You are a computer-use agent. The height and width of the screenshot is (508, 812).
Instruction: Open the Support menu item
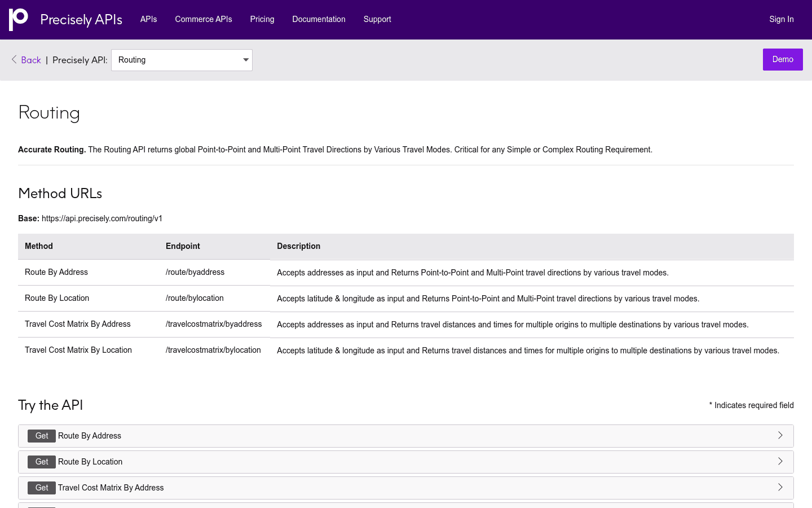pos(377,19)
